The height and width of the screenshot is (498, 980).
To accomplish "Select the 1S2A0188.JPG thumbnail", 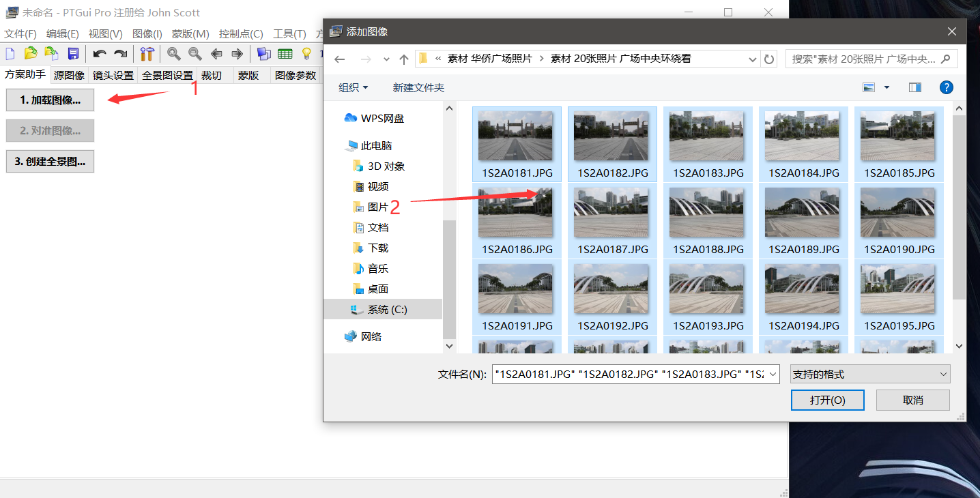I will [x=706, y=213].
